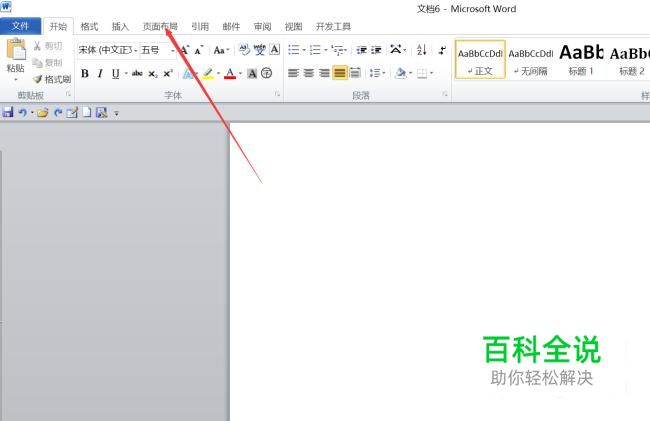The width and height of the screenshot is (650, 421).
Task: Click the Paste (粘贴) clipboard icon
Action: 16,50
